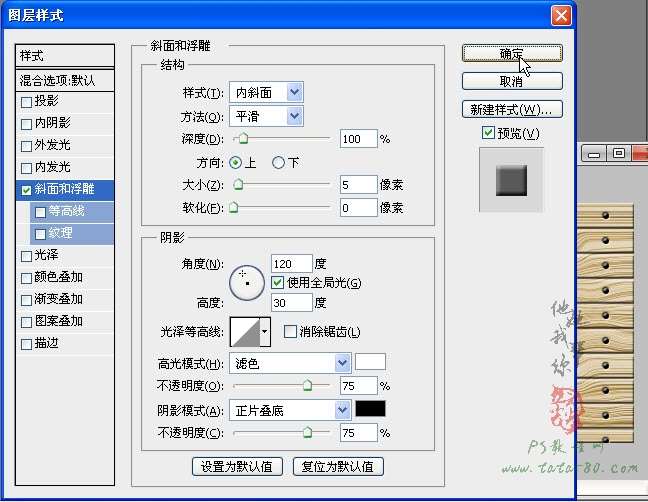Click 设置为默认值 button

[x=237, y=466]
